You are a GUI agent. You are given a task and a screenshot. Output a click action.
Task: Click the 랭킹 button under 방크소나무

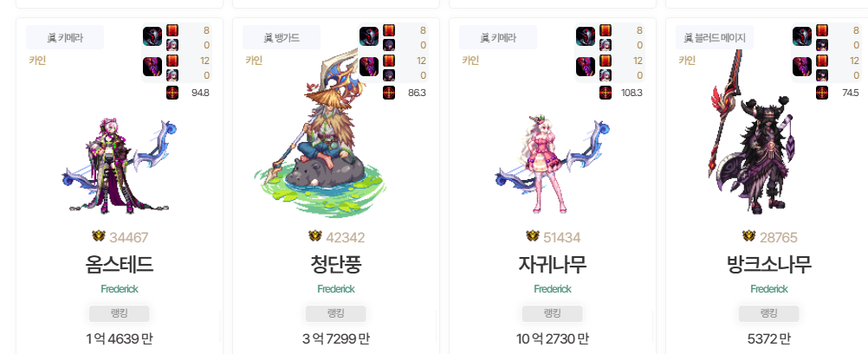[x=768, y=313]
